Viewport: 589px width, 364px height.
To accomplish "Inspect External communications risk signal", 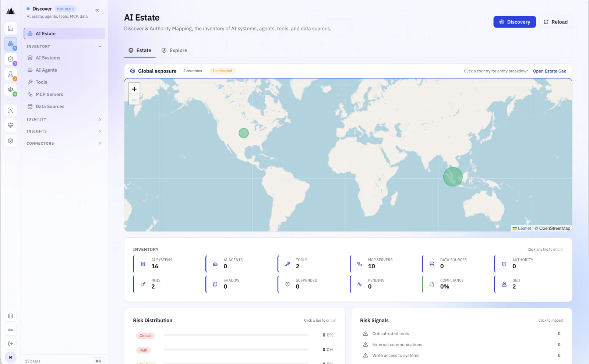I will (x=462, y=345).
